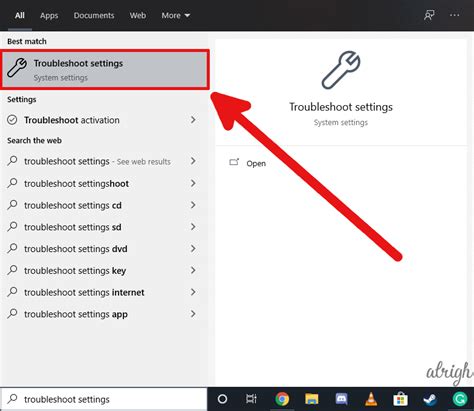Open the More filter dropdown
The height and width of the screenshot is (411, 474).
176,15
